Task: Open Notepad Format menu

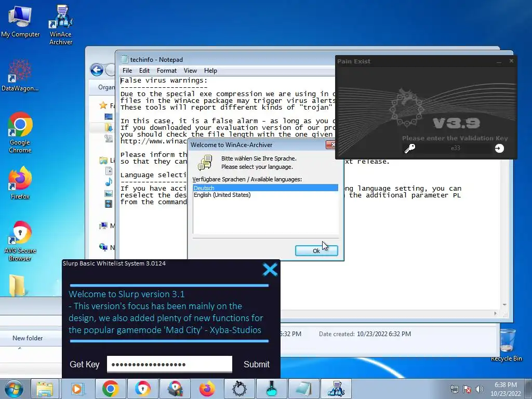Action: tap(167, 71)
